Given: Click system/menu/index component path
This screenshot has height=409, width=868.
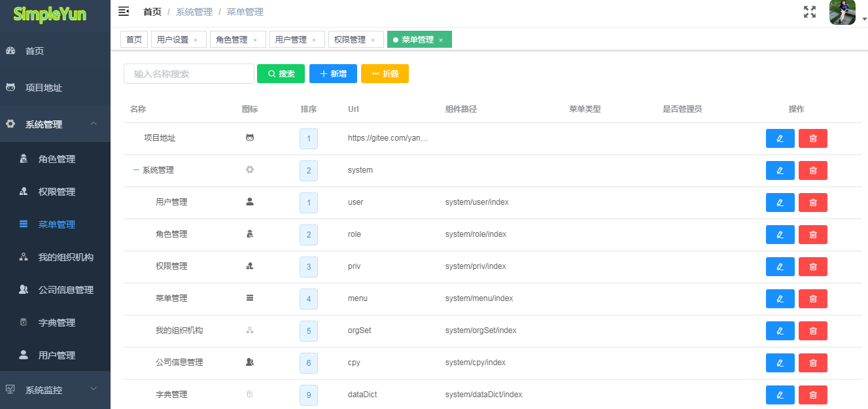Looking at the screenshot, I should pyautogui.click(x=479, y=298).
